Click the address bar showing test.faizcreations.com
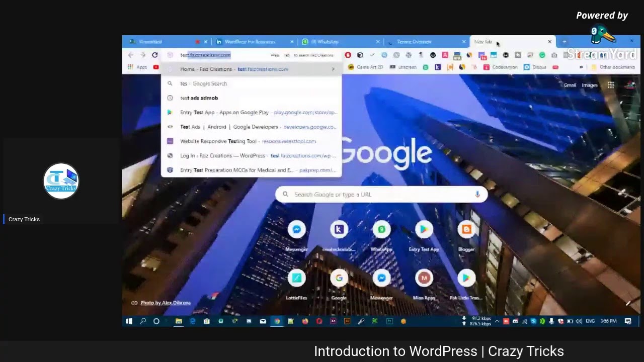This screenshot has height=362, width=644. [x=252, y=55]
